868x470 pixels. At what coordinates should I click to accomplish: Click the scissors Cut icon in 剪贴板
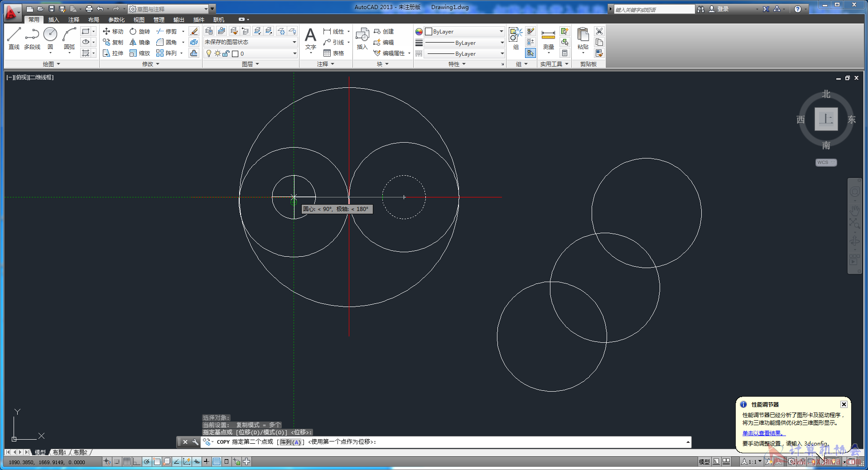tap(599, 31)
